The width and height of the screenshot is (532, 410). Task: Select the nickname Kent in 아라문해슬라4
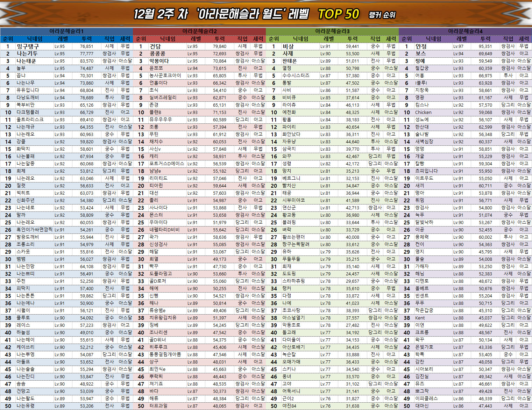click(x=420, y=318)
